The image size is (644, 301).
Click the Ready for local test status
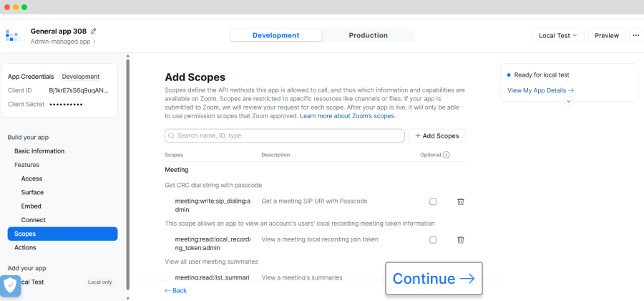tap(538, 75)
